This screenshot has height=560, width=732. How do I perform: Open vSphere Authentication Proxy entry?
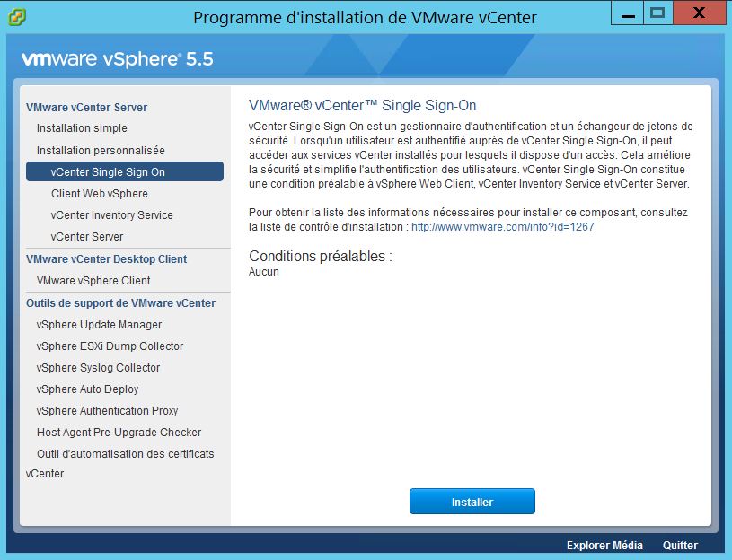click(107, 411)
